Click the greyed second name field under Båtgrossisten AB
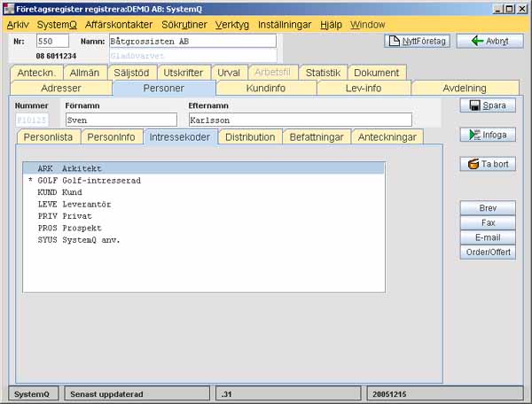Viewport: 532px width, 404px height. click(192, 56)
